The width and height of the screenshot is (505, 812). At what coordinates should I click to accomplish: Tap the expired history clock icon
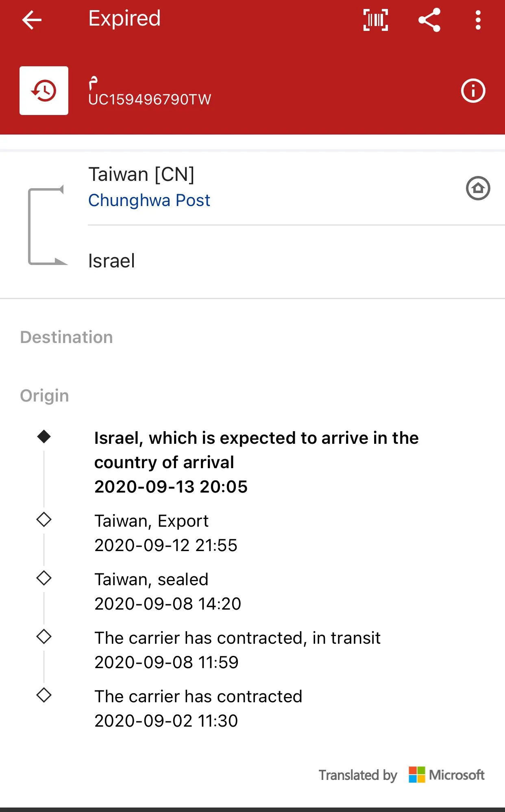(x=44, y=91)
